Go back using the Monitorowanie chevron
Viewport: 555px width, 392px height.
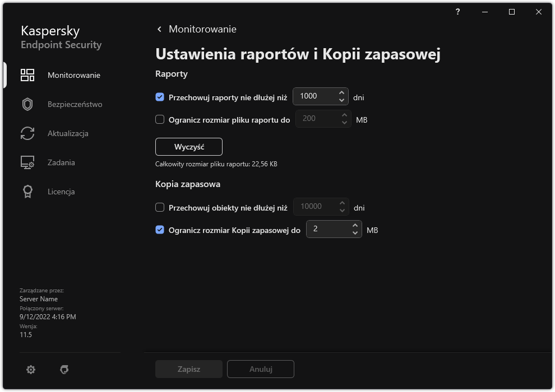click(x=159, y=29)
